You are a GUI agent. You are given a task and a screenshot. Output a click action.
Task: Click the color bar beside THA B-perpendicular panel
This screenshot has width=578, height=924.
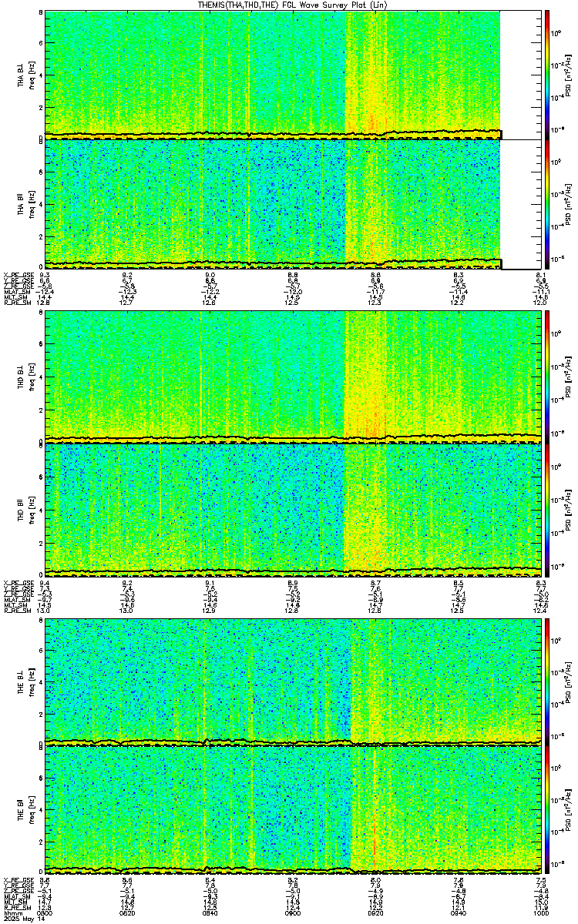pyautogui.click(x=547, y=75)
